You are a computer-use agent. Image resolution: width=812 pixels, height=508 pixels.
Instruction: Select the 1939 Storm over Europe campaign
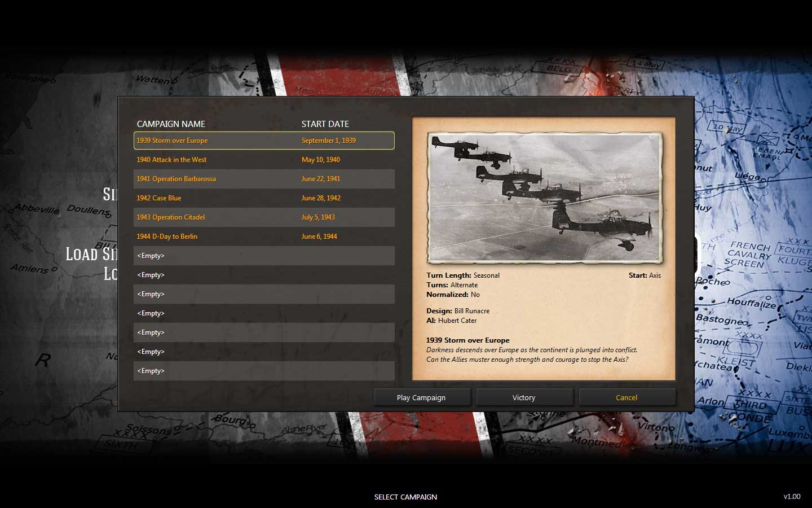pyautogui.click(x=264, y=141)
